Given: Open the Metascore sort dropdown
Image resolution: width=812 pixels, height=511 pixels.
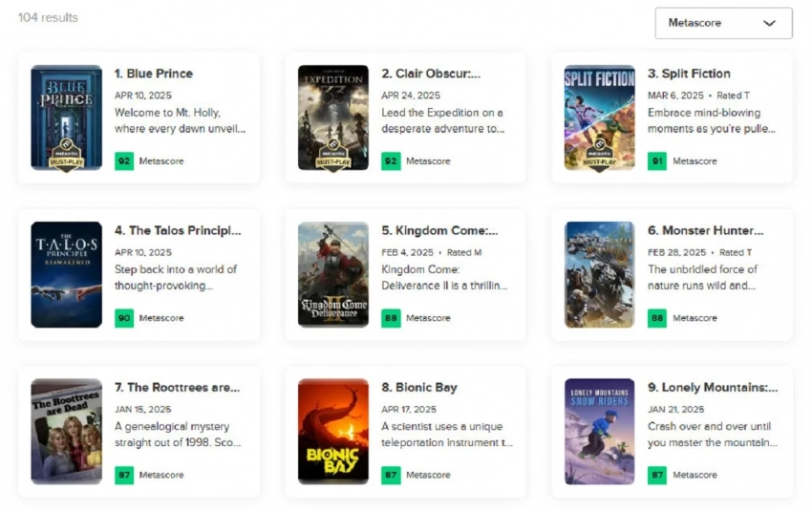Looking at the screenshot, I should click(723, 23).
